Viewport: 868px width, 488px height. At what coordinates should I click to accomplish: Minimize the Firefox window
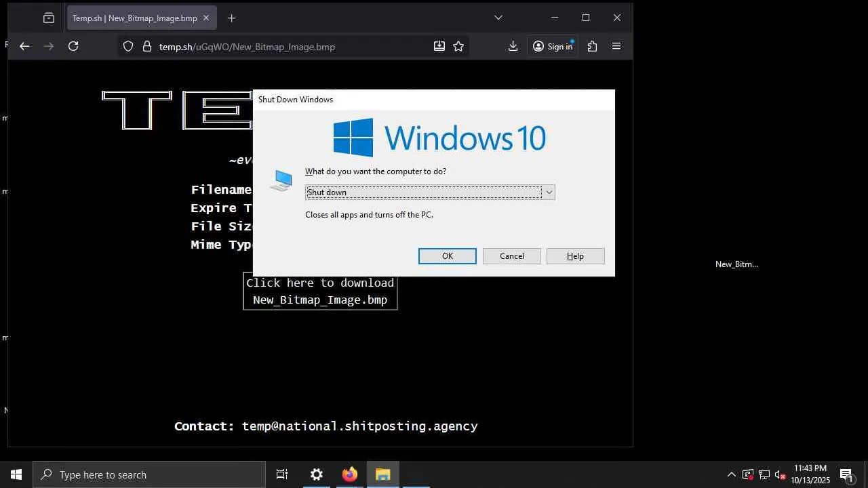pos(555,18)
